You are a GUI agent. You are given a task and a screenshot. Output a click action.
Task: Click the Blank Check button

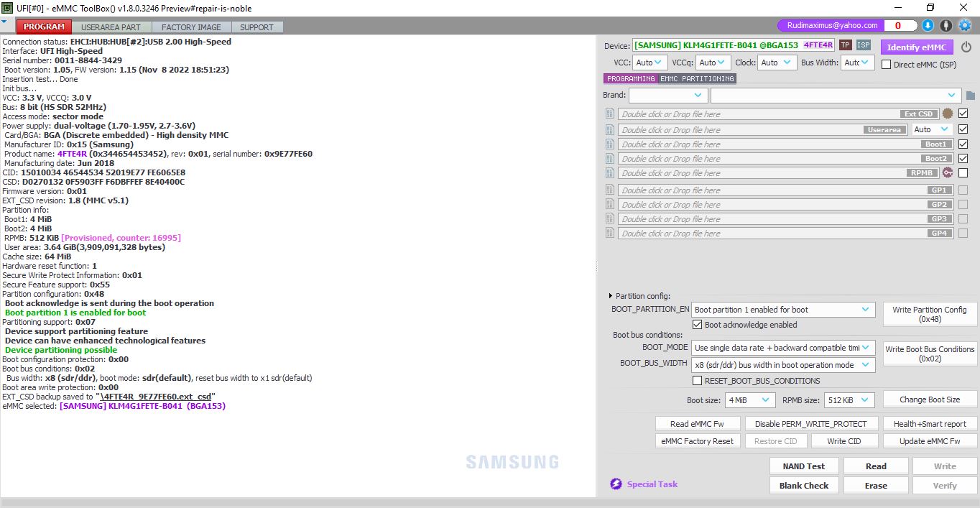804,486
